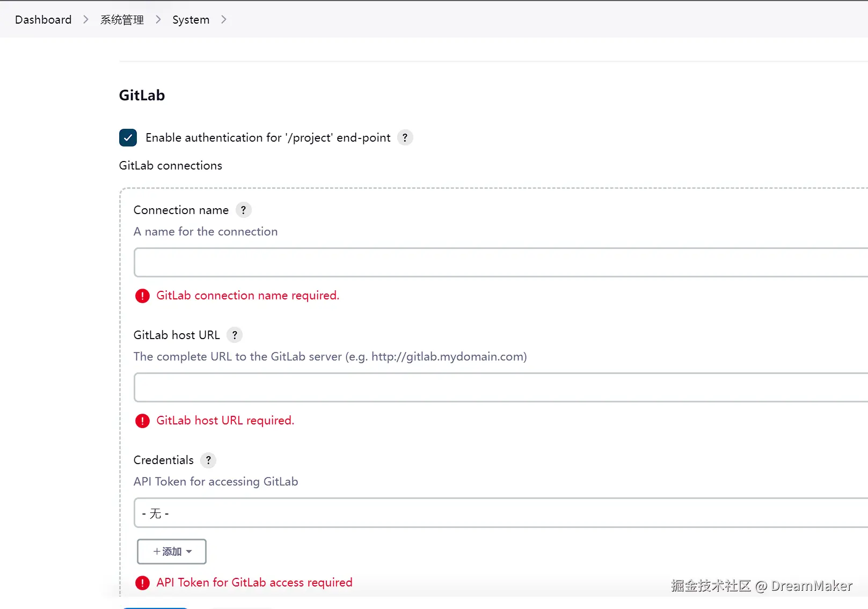
Task: Click the host URL required error icon
Action: [x=142, y=421]
